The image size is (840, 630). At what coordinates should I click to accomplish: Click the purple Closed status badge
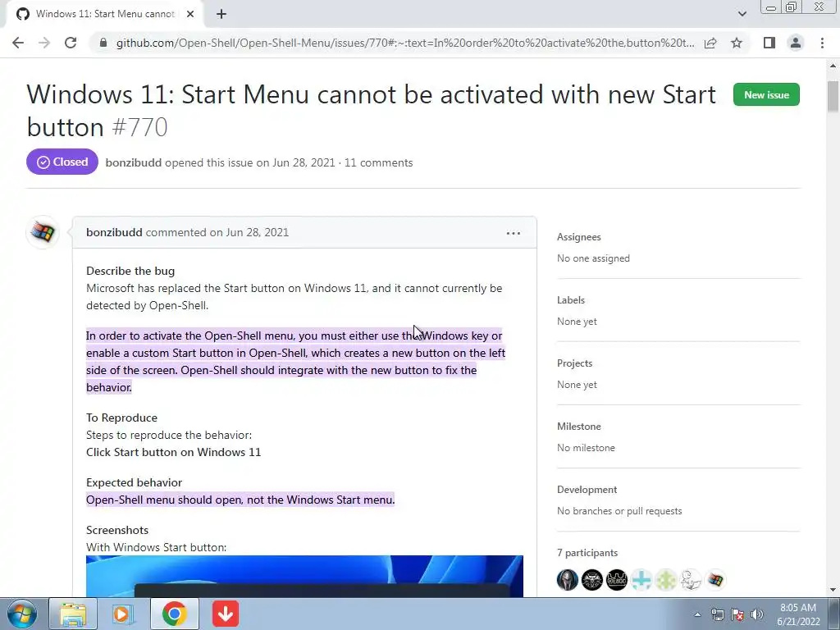pos(62,162)
